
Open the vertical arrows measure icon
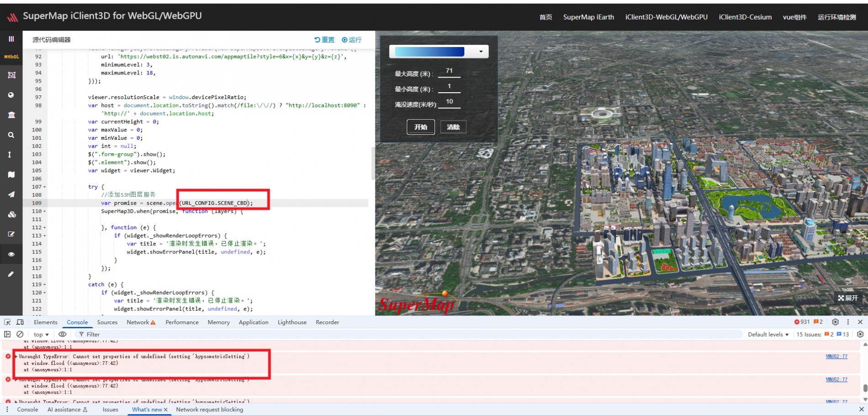tap(10, 155)
